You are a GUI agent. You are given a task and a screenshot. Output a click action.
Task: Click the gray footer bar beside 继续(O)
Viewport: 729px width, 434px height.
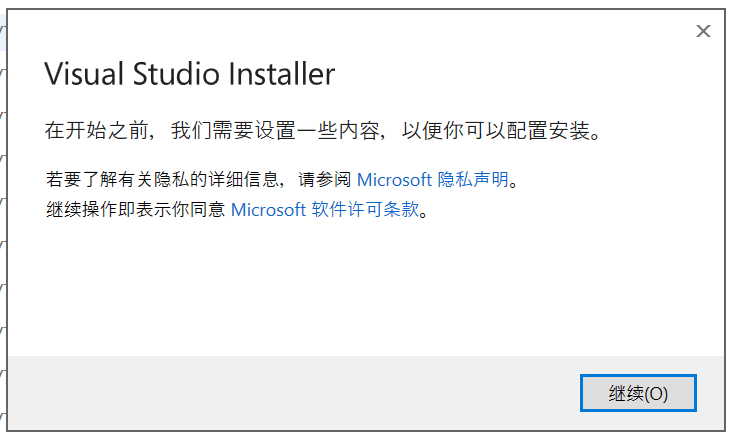[x=293, y=393]
